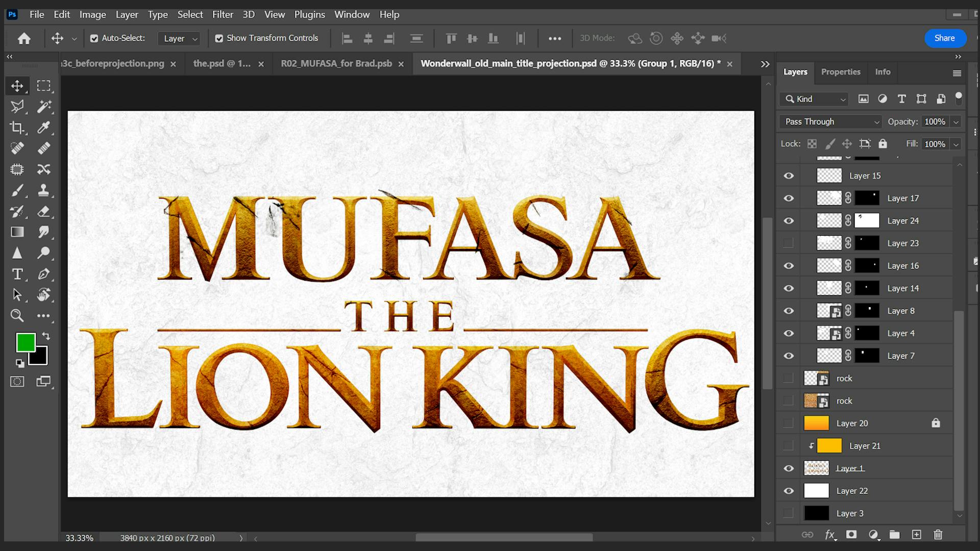Screen dimensions: 980x551
Task: Open the Plugins menu
Action: (x=309, y=15)
